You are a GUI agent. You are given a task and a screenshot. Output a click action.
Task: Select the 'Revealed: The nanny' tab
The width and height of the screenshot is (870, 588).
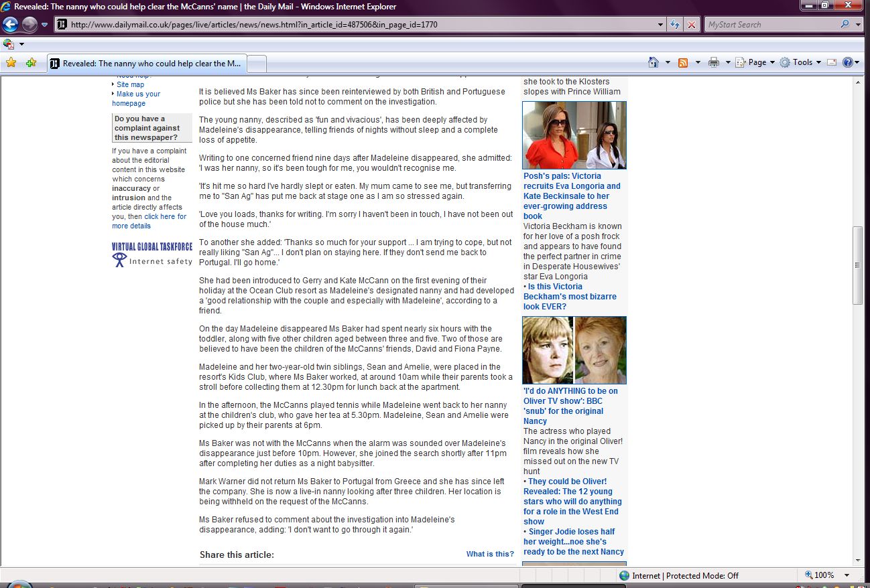147,64
